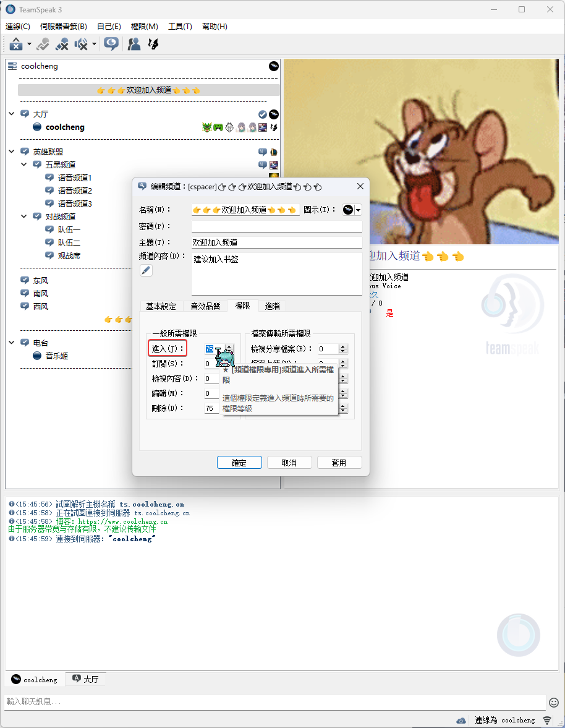The image size is (565, 728).
Task: Switch to the 基本設定 tab
Action: click(161, 306)
